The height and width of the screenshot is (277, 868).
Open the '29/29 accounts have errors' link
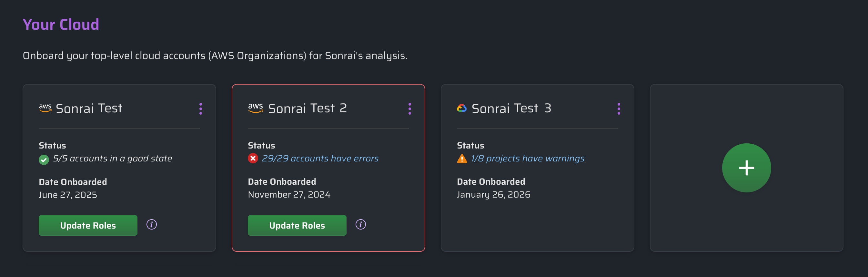[320, 159]
